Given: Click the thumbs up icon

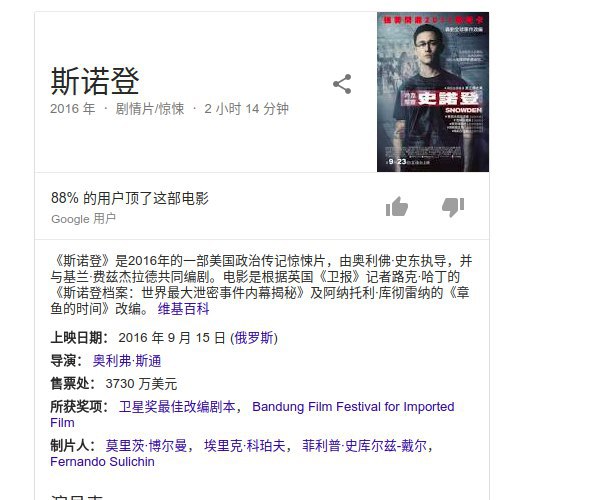Looking at the screenshot, I should [x=397, y=207].
